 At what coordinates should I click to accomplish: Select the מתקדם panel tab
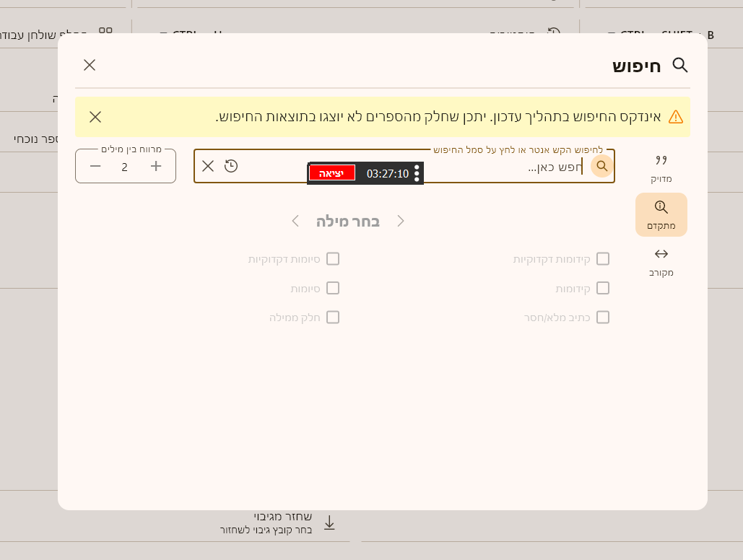click(661, 214)
